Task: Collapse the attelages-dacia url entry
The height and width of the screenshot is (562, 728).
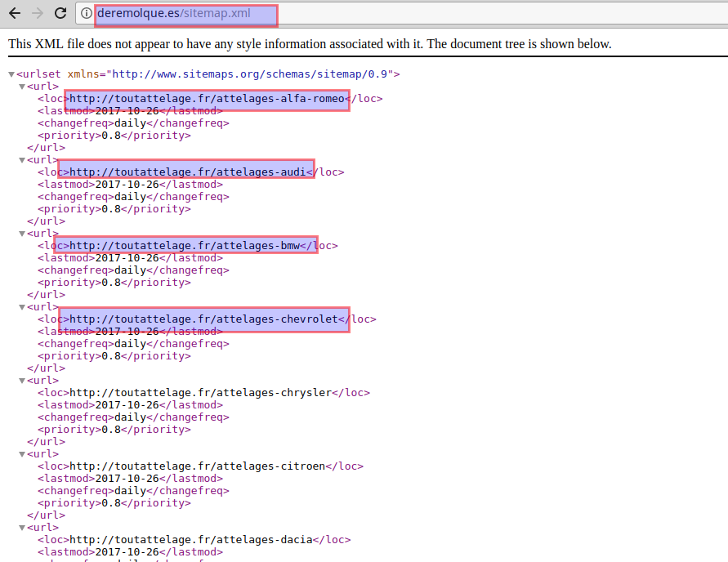Action: click(x=22, y=527)
